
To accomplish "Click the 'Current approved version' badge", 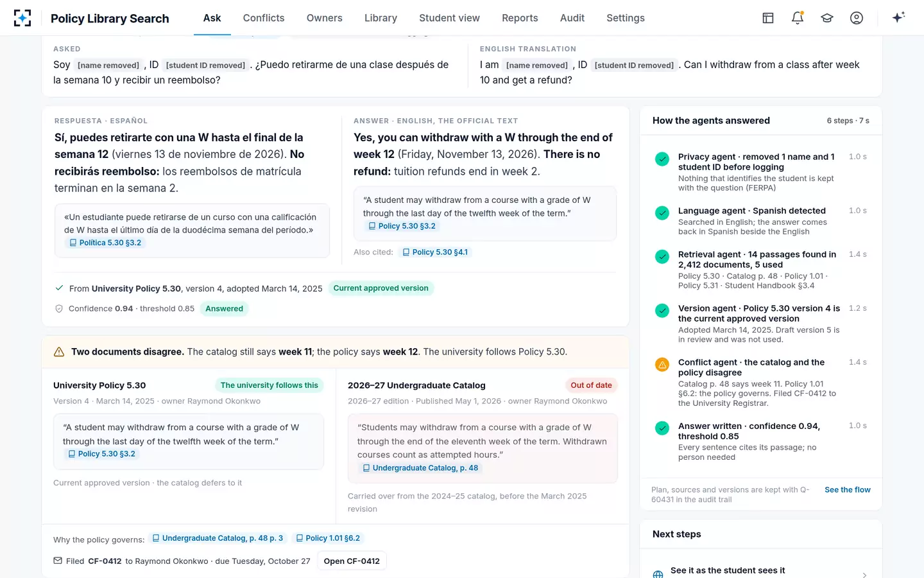I will (381, 288).
